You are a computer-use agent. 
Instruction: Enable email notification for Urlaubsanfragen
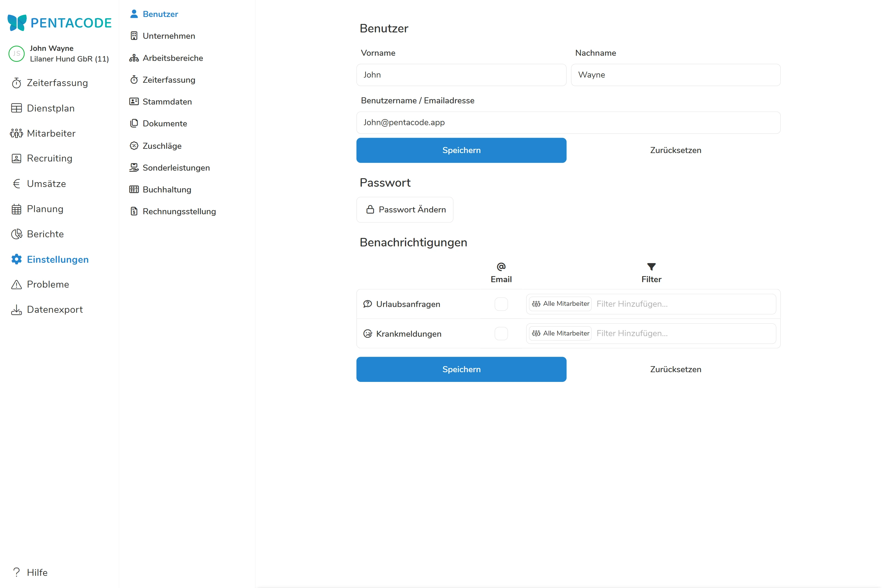pos(501,304)
